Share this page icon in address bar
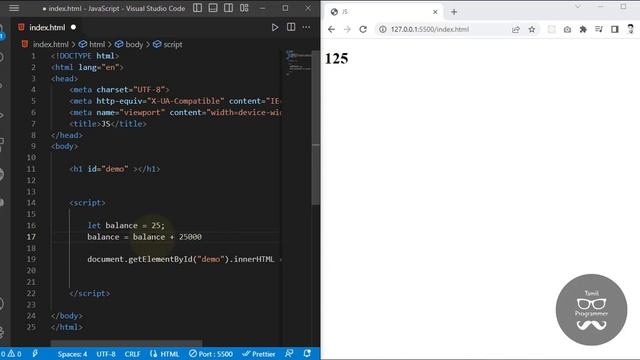The image size is (640, 360). pos(516,29)
